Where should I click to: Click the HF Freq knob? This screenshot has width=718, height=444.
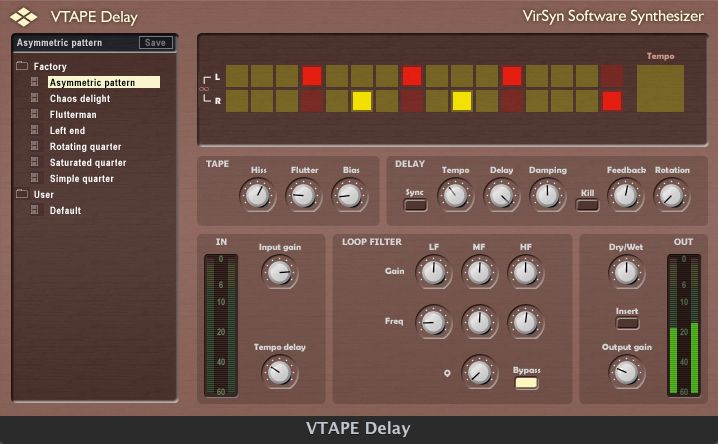(525, 322)
